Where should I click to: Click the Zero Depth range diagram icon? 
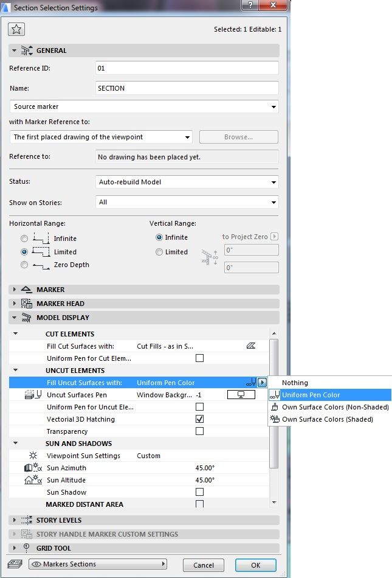pos(41,265)
